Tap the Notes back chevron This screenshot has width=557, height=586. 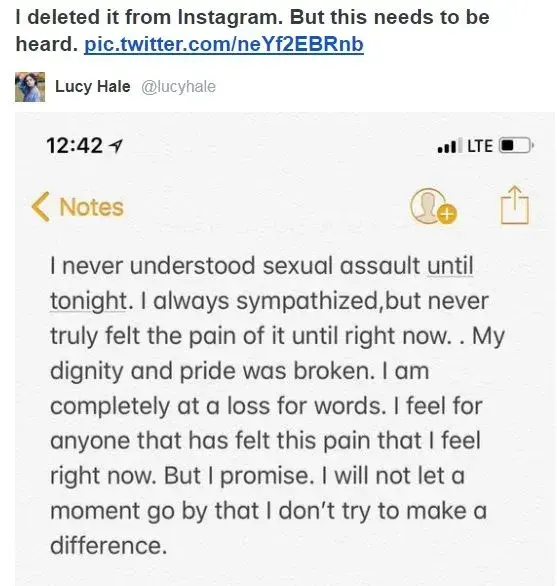40,207
